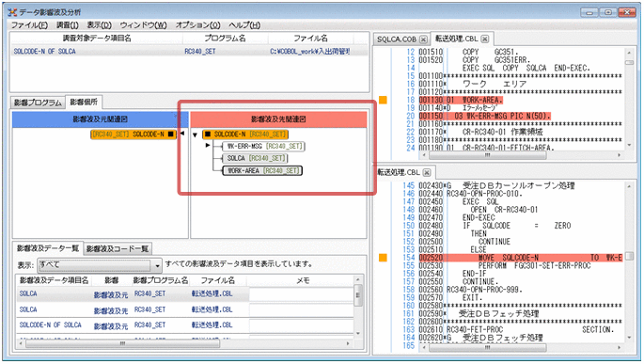Open the 調査(I) menu
Image resolution: width=644 pixels, height=364 pixels.
[68, 25]
